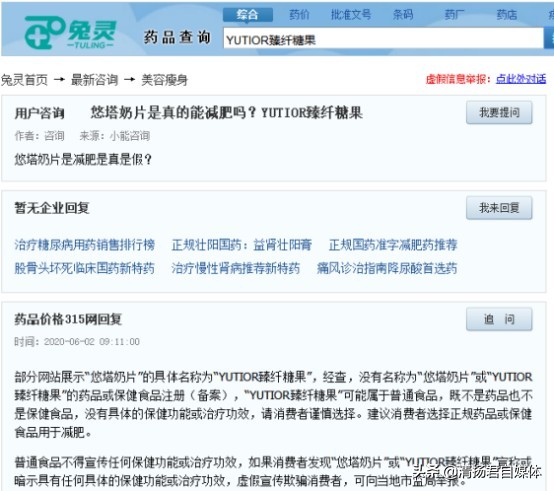This screenshot has width=554, height=491.
Task: Open 正规壮阳国药：益肾壮阳膏 link
Action: (x=242, y=245)
